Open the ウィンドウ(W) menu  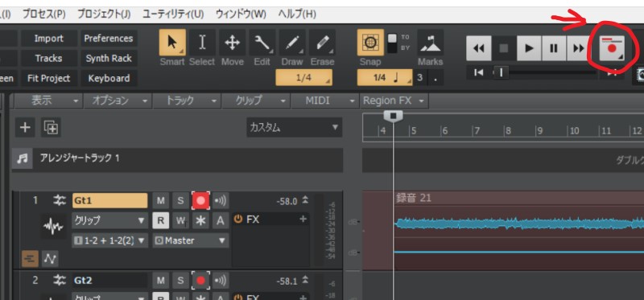pyautogui.click(x=241, y=14)
